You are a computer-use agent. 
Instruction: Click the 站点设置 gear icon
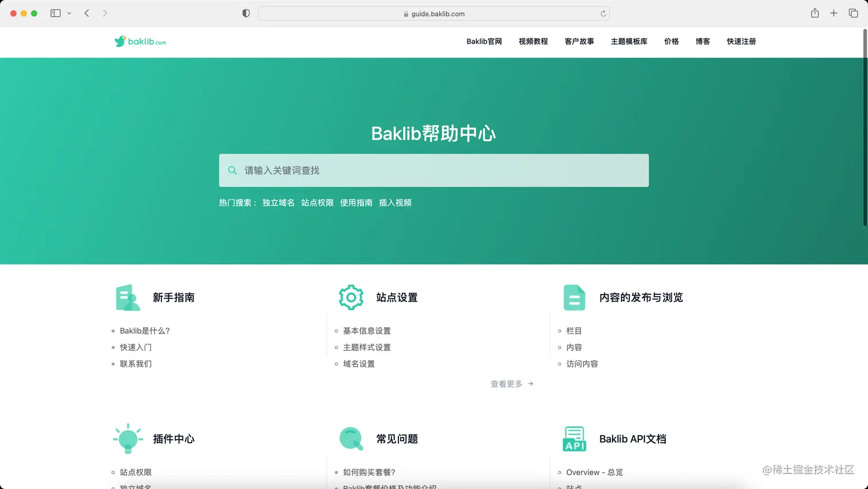[351, 297]
